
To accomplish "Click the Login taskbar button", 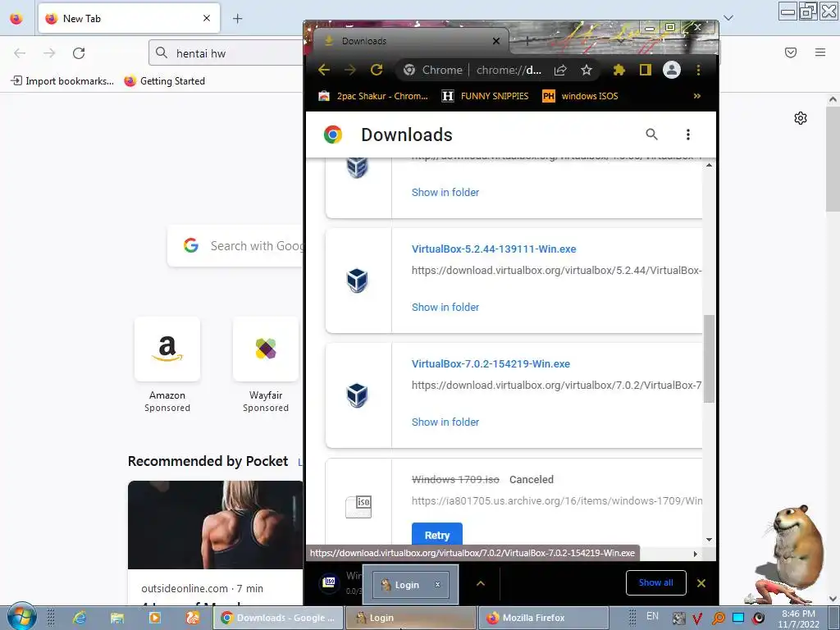I will point(410,618).
